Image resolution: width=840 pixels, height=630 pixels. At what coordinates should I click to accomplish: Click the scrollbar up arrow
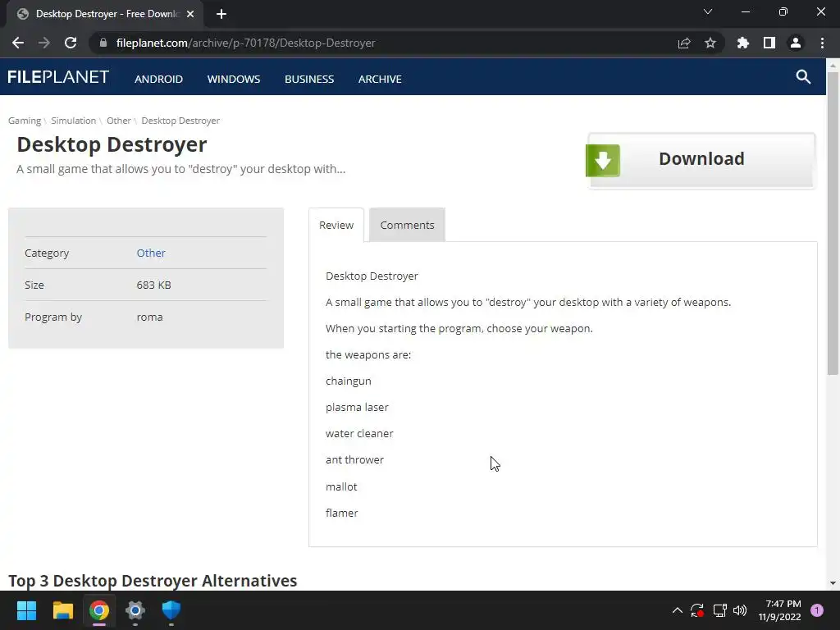pyautogui.click(x=833, y=66)
